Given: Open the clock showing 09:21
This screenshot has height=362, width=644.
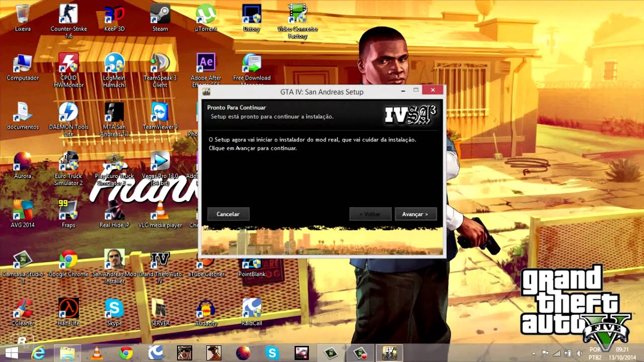Looking at the screenshot, I should pyautogui.click(x=622, y=353).
